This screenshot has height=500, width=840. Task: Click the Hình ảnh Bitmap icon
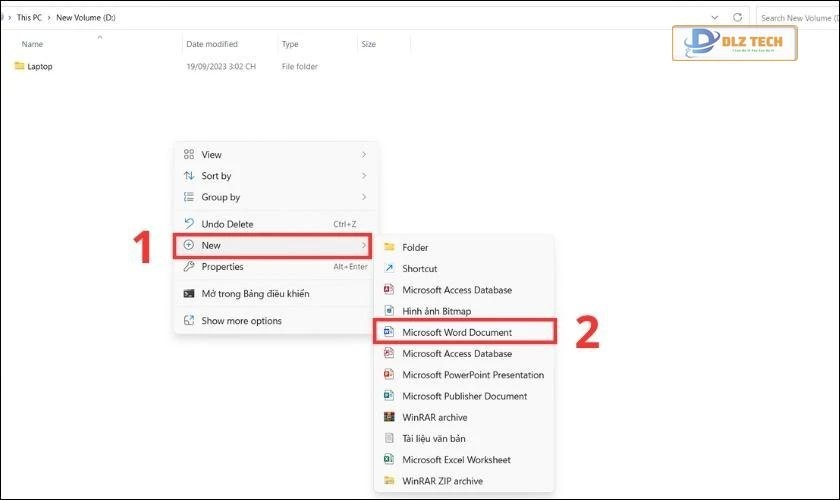(390, 311)
